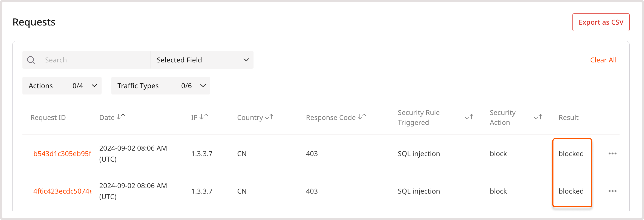Click Export as CSV button

601,22
